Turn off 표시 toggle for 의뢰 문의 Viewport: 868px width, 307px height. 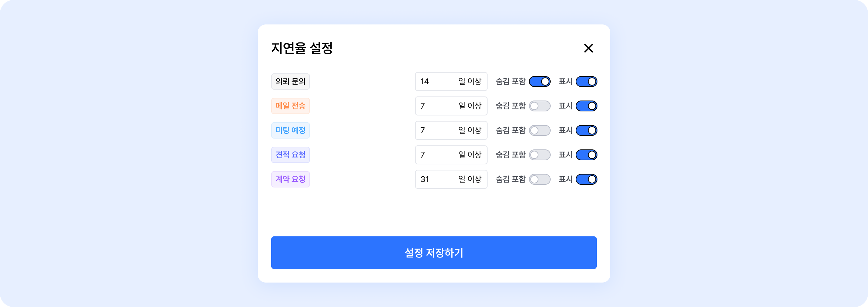coord(586,82)
